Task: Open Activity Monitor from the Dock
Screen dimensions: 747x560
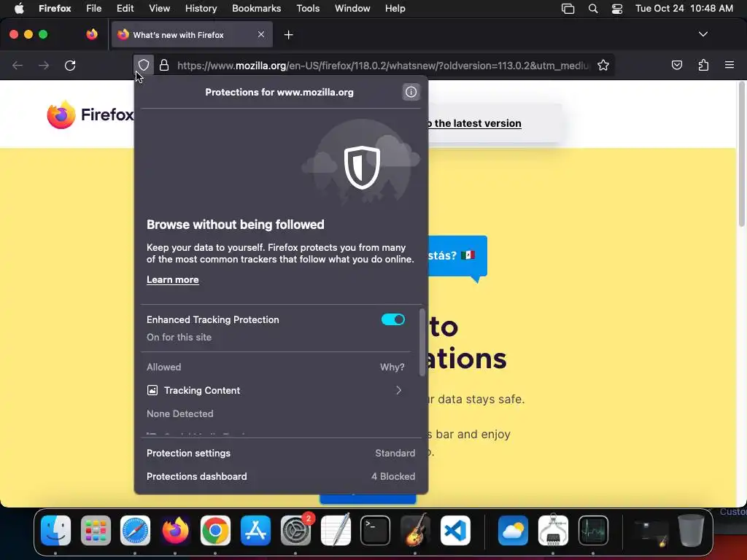Action: pyautogui.click(x=593, y=530)
